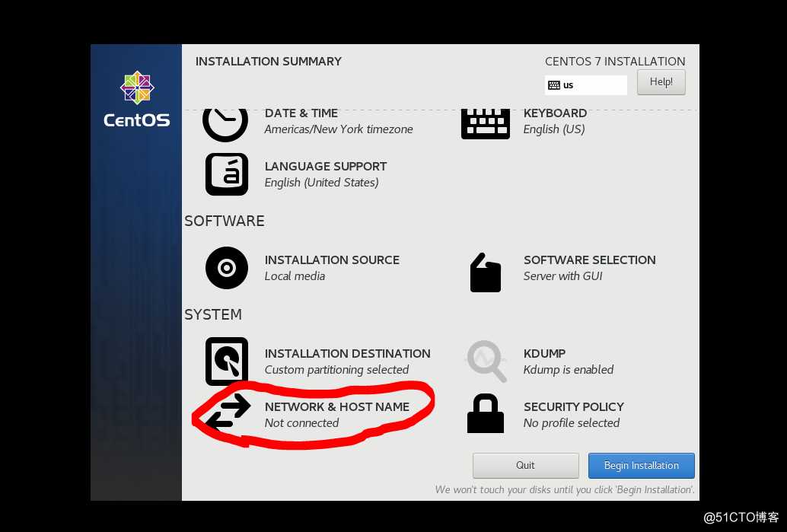This screenshot has width=787, height=532.
Task: Click 'No profile selected' status text
Action: [x=572, y=423]
